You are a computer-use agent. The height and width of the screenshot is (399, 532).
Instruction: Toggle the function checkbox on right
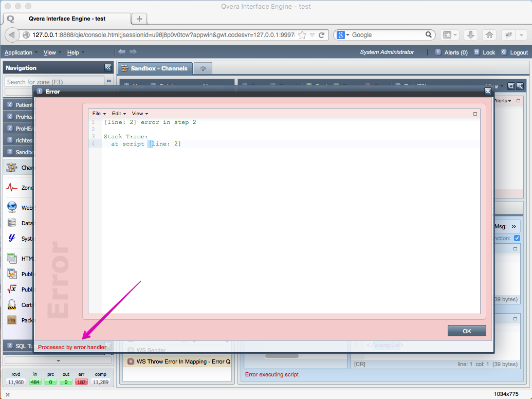pyautogui.click(x=517, y=238)
